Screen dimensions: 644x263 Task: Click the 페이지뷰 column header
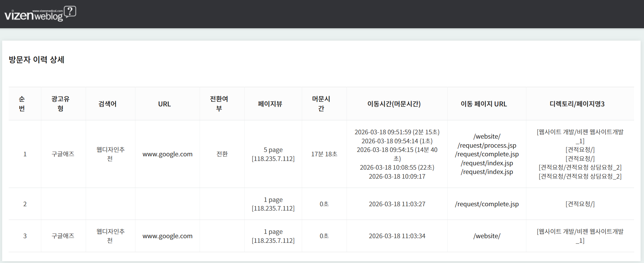pyautogui.click(x=270, y=104)
